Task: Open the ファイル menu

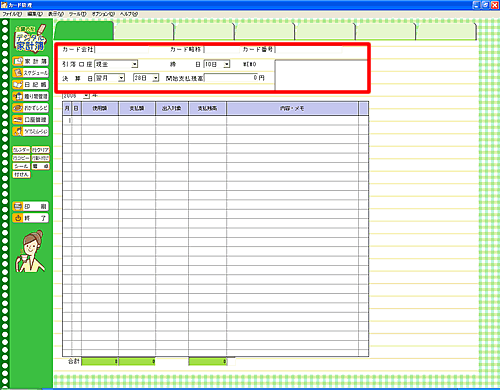Action: [12, 14]
